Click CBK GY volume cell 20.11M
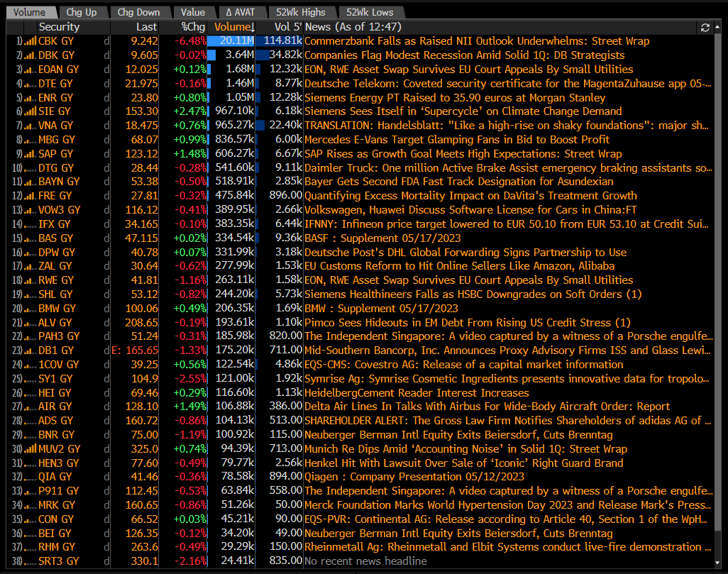728x574 pixels. 231,41
